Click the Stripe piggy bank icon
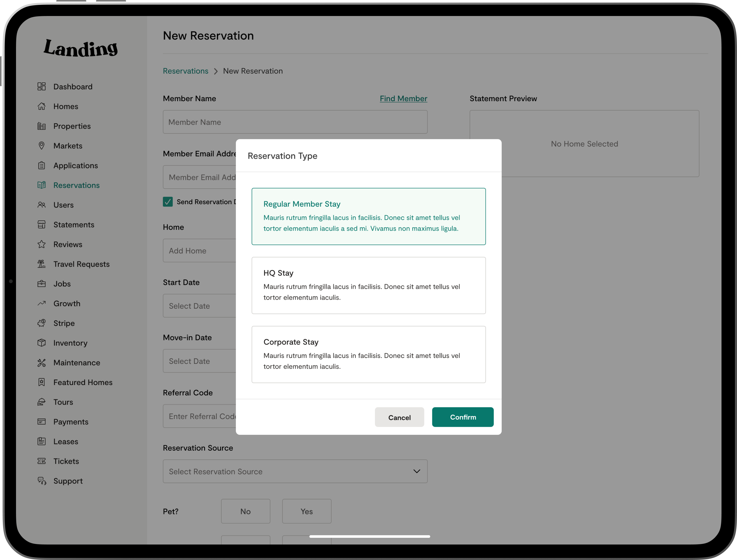Screen dimensions: 737x560 (x=41, y=323)
